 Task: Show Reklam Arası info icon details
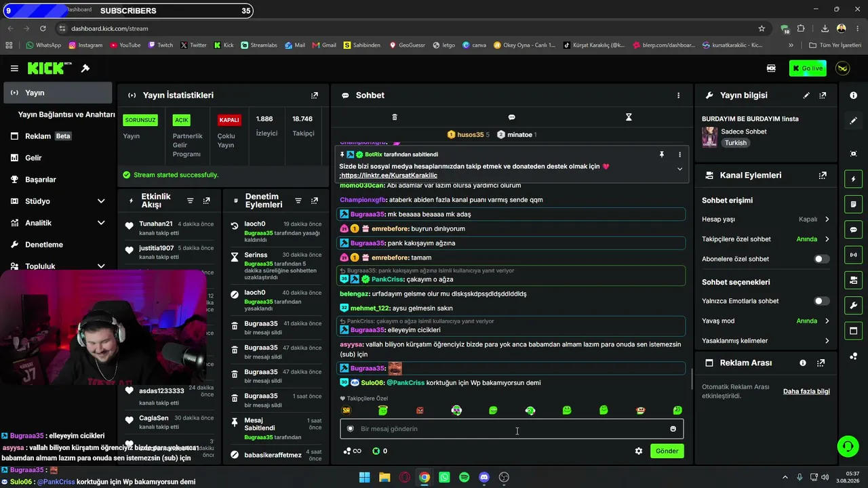point(803,363)
